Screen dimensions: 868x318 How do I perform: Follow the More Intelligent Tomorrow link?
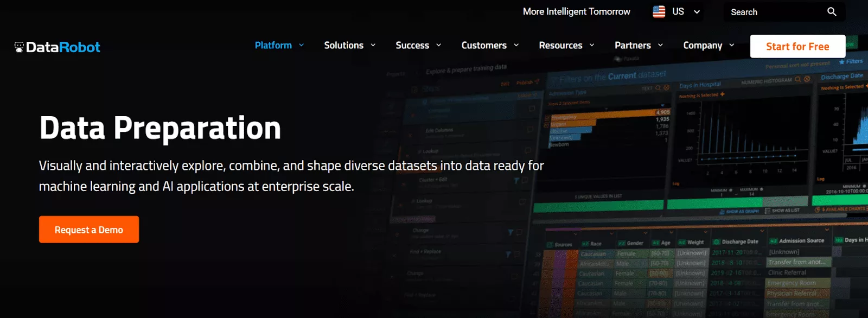click(577, 12)
